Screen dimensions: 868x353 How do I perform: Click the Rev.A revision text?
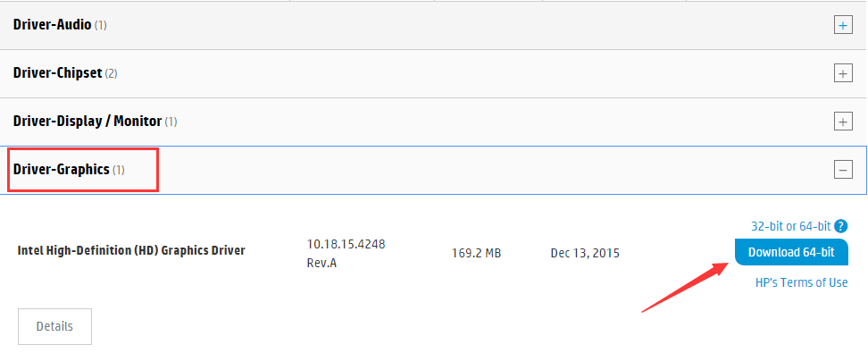(x=321, y=263)
